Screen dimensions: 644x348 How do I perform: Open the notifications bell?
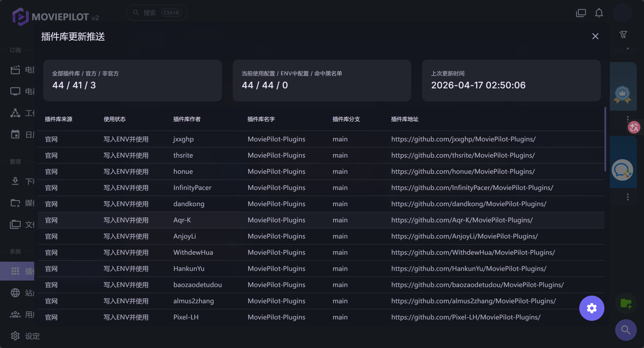[x=599, y=13]
